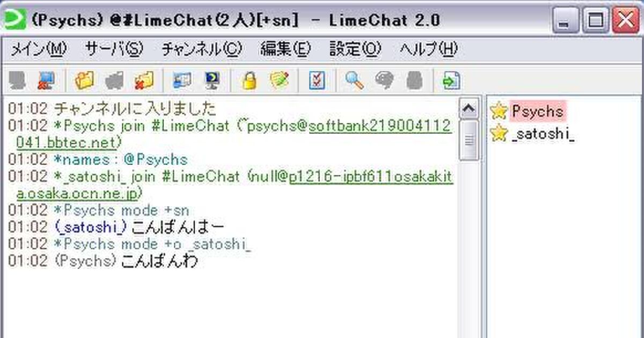This screenshot has width=644, height=338.
Task: Close the LimeChat window
Action: click(x=626, y=21)
